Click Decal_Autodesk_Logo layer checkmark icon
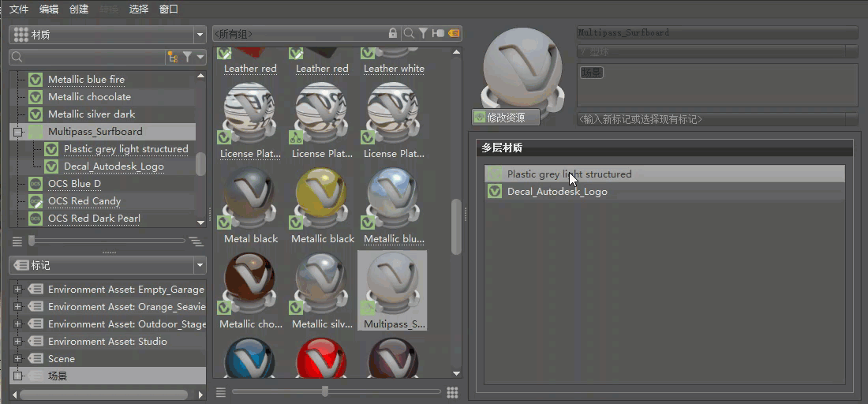Screen dimensions: 868x404 pyautogui.click(x=494, y=192)
